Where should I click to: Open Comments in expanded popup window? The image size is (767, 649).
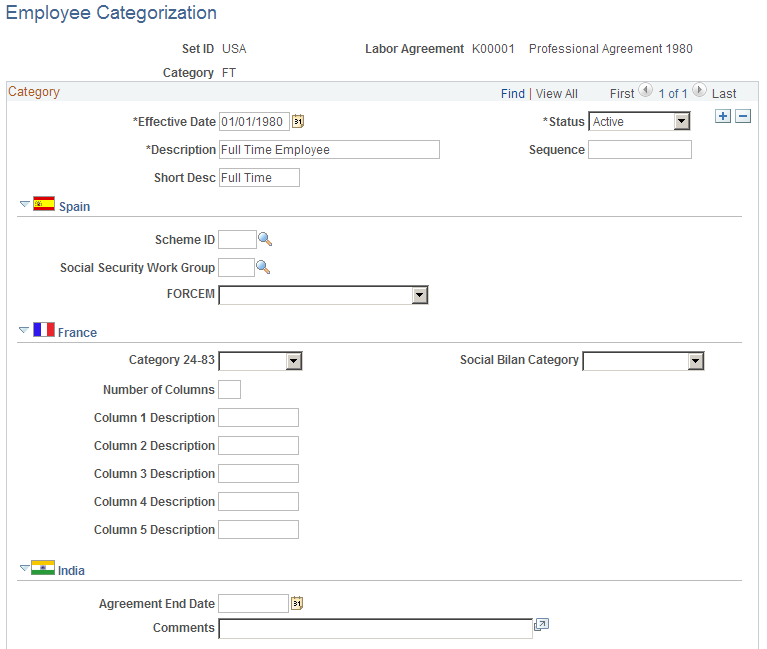point(541,625)
